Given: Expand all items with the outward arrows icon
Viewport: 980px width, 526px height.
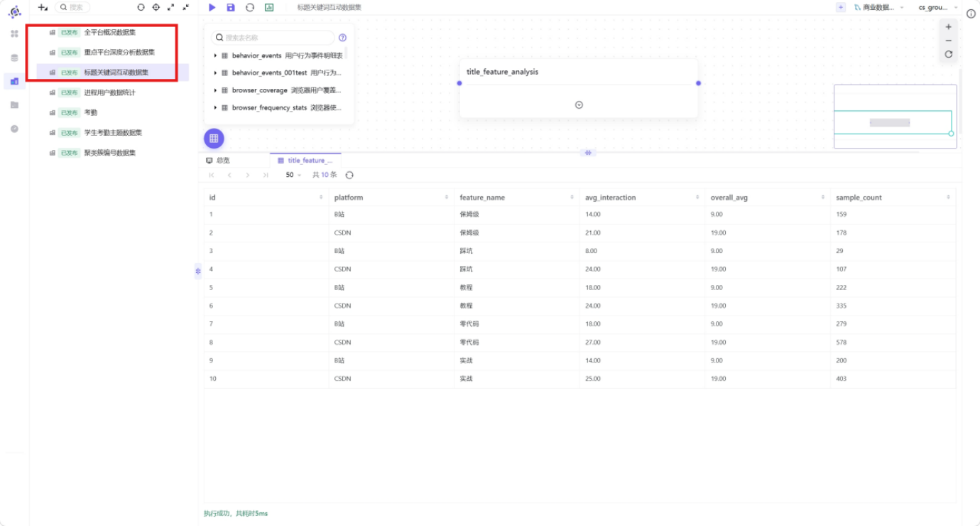Looking at the screenshot, I should point(170,7).
